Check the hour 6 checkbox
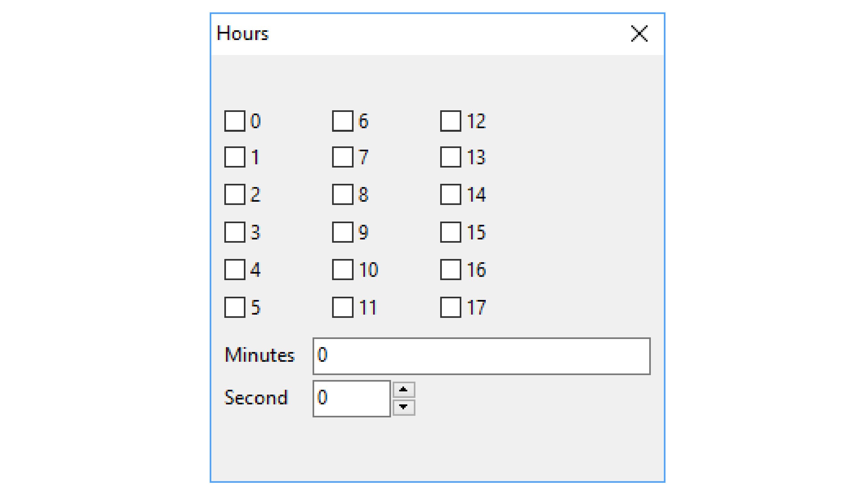 [x=343, y=121]
